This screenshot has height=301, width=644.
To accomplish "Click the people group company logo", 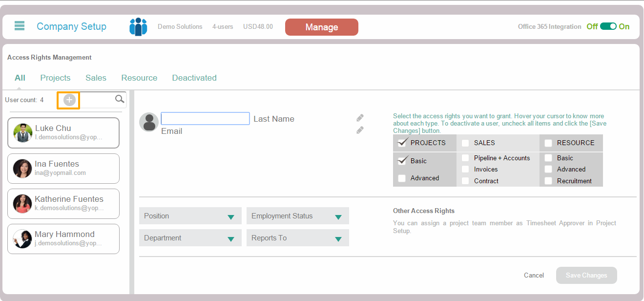I will tap(138, 26).
